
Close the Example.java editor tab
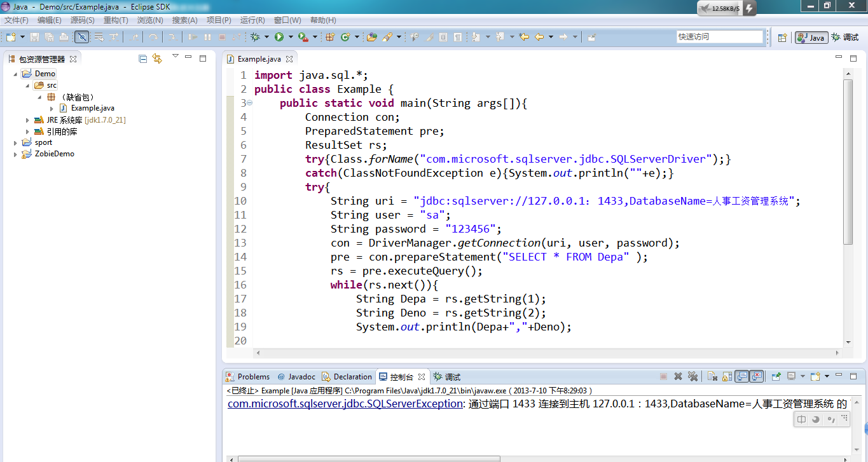tap(289, 58)
